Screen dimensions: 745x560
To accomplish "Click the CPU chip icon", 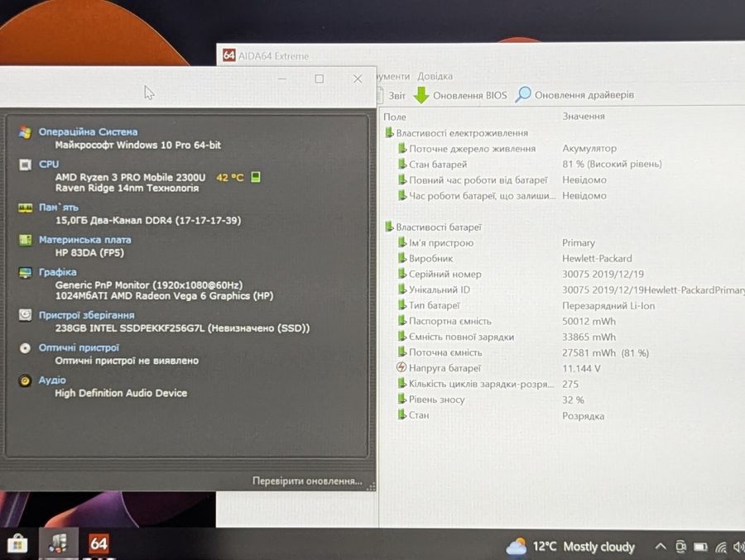I will (x=25, y=165).
